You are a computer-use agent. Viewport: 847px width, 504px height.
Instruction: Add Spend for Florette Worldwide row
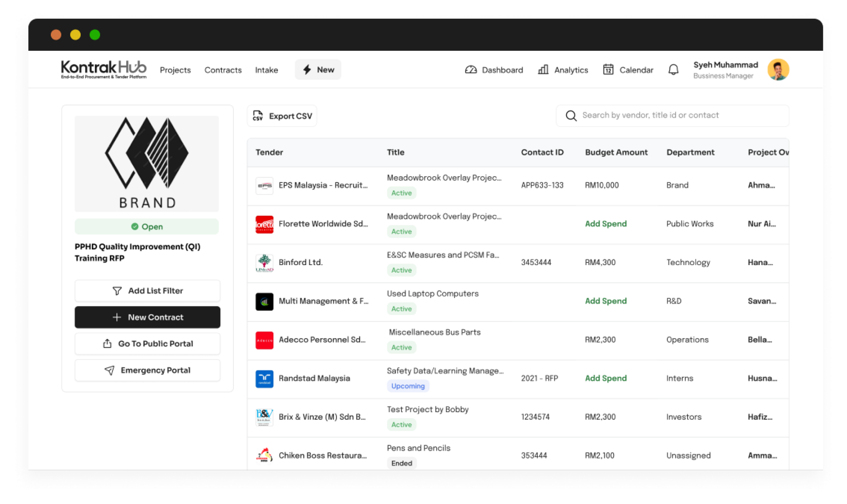point(606,224)
